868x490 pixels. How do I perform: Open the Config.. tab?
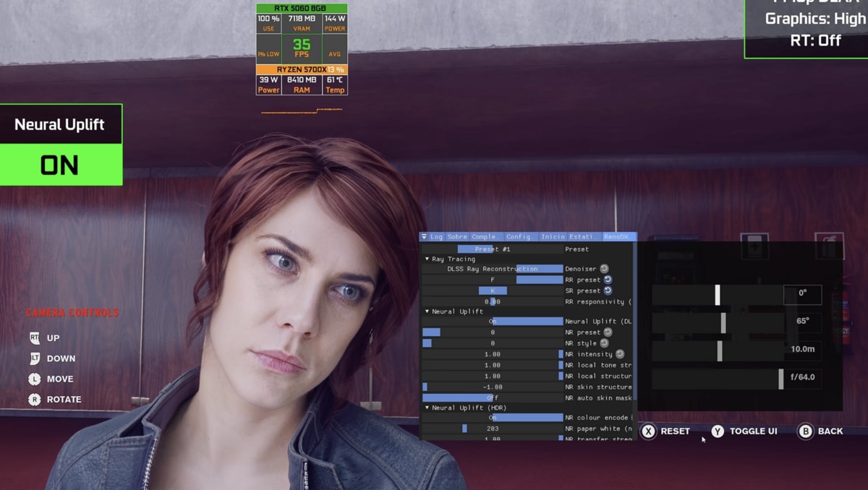521,237
